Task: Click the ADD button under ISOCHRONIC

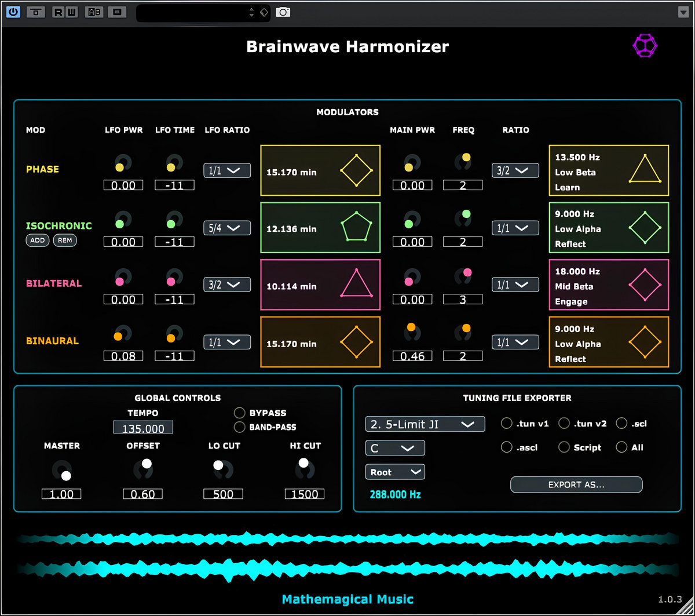Action: click(x=38, y=240)
